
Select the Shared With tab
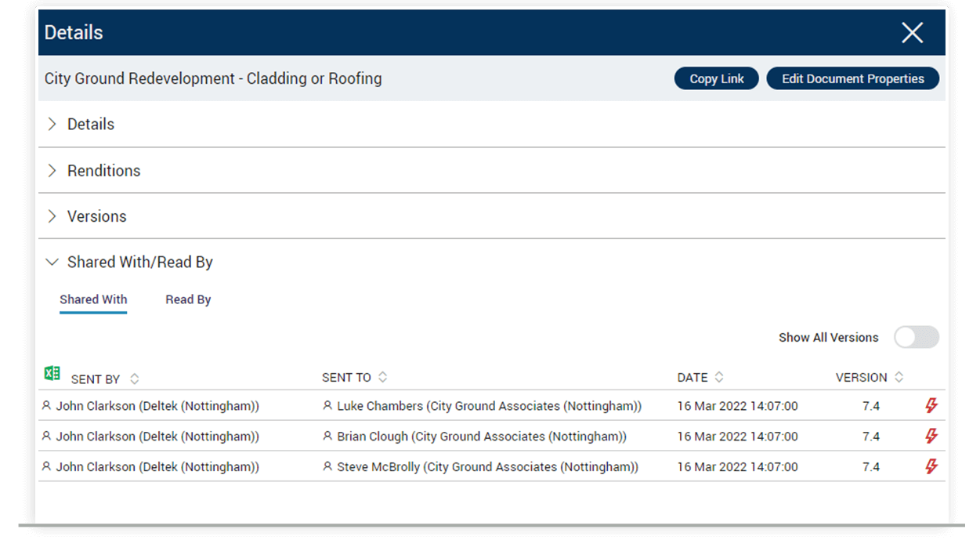[93, 299]
